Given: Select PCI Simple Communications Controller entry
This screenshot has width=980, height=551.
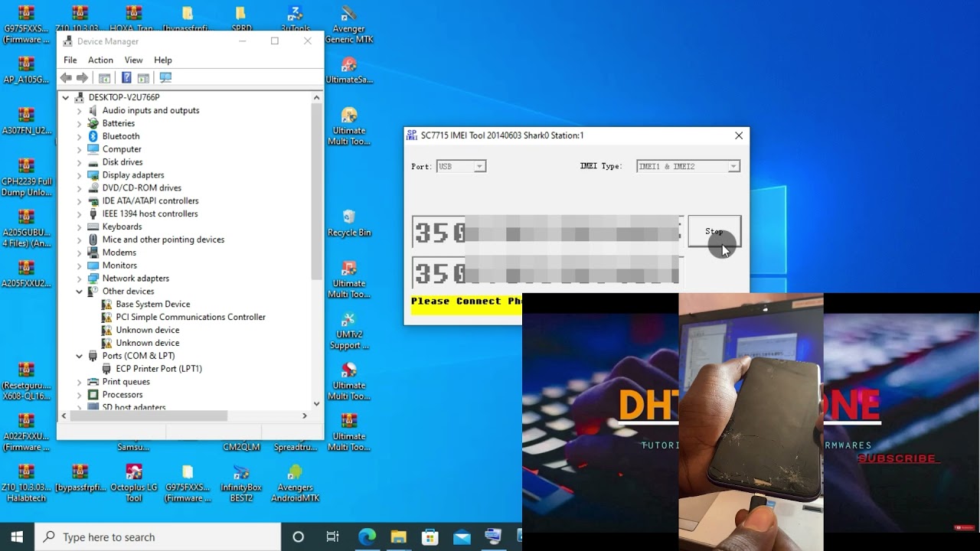Looking at the screenshot, I should pyautogui.click(x=191, y=317).
